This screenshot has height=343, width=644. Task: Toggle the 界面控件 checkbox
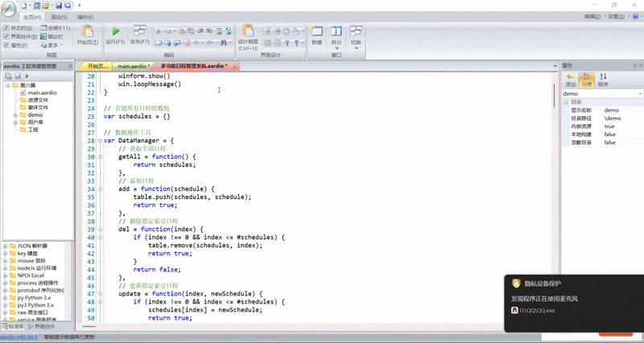pyautogui.click(x=6, y=36)
